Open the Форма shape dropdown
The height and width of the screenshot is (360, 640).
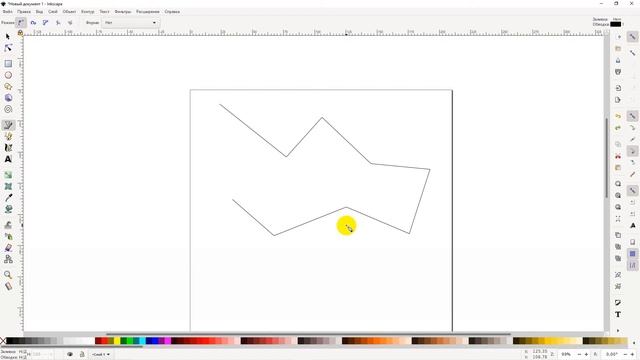pyautogui.click(x=130, y=23)
